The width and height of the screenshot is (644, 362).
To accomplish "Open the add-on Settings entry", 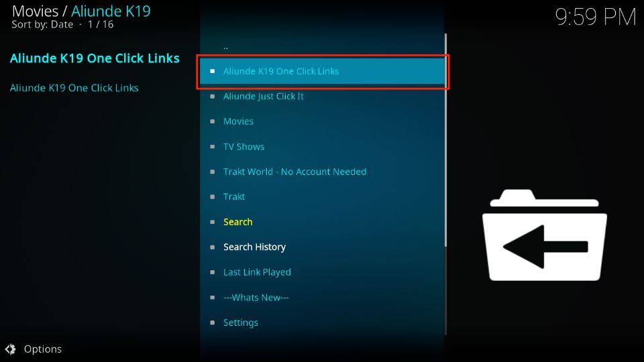I will pos(322,322).
